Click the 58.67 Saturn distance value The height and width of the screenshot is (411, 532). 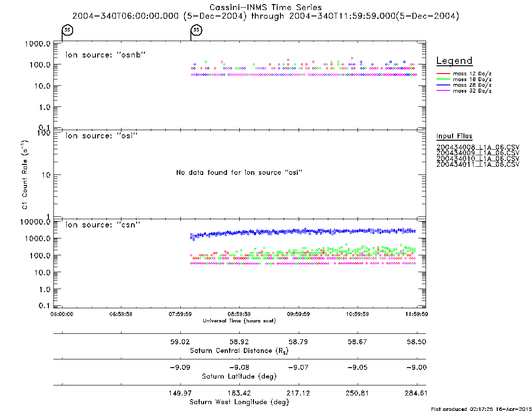pyautogui.click(x=357, y=342)
